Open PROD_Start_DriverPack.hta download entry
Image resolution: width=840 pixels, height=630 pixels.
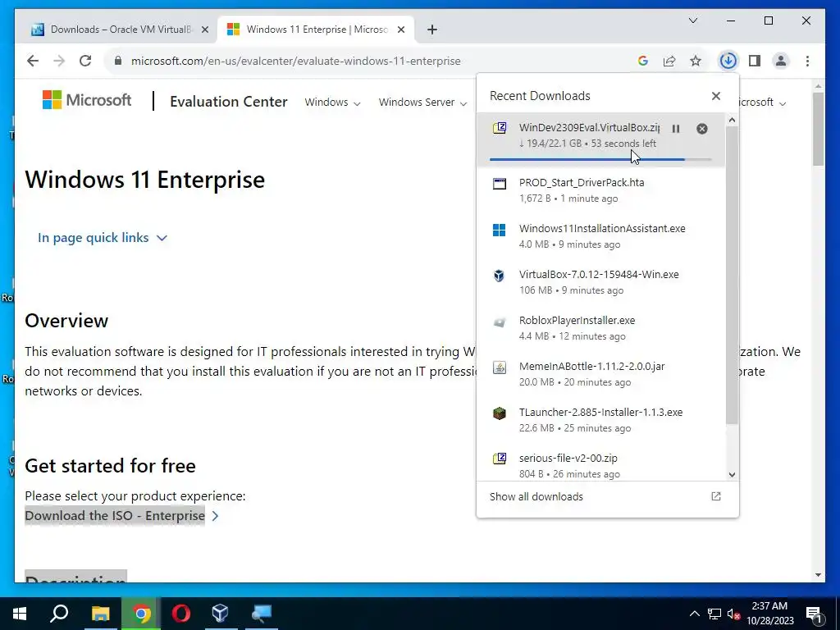600,190
